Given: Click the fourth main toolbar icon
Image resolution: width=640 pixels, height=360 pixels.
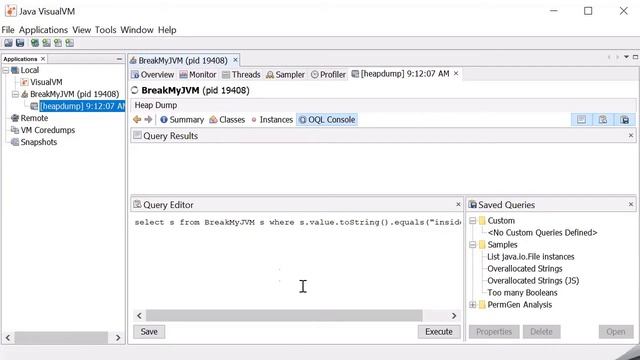Looking at the screenshot, I should (x=47, y=43).
